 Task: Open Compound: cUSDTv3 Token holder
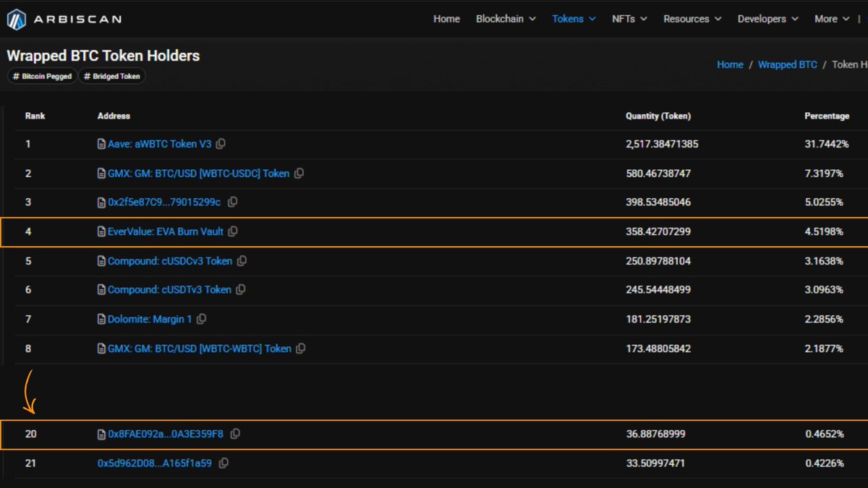coord(169,289)
